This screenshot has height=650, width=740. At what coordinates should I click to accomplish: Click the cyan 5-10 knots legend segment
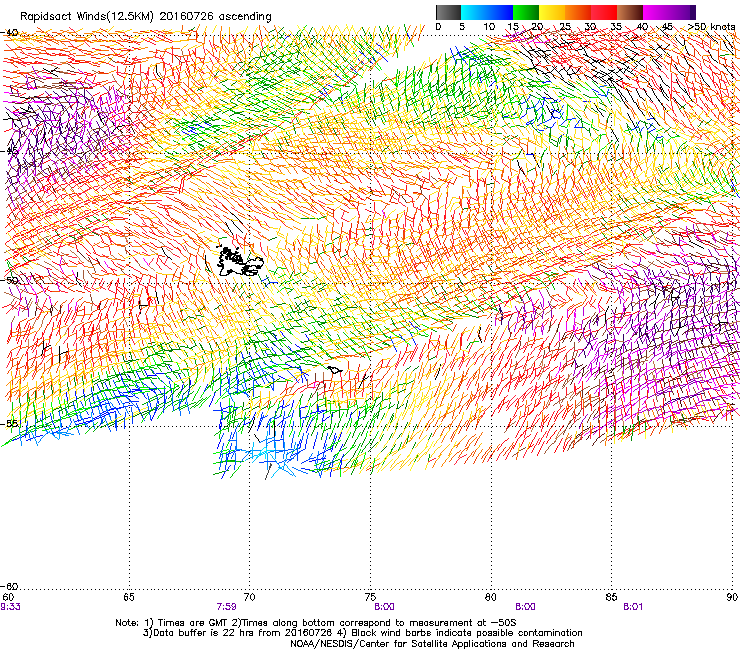click(x=474, y=12)
